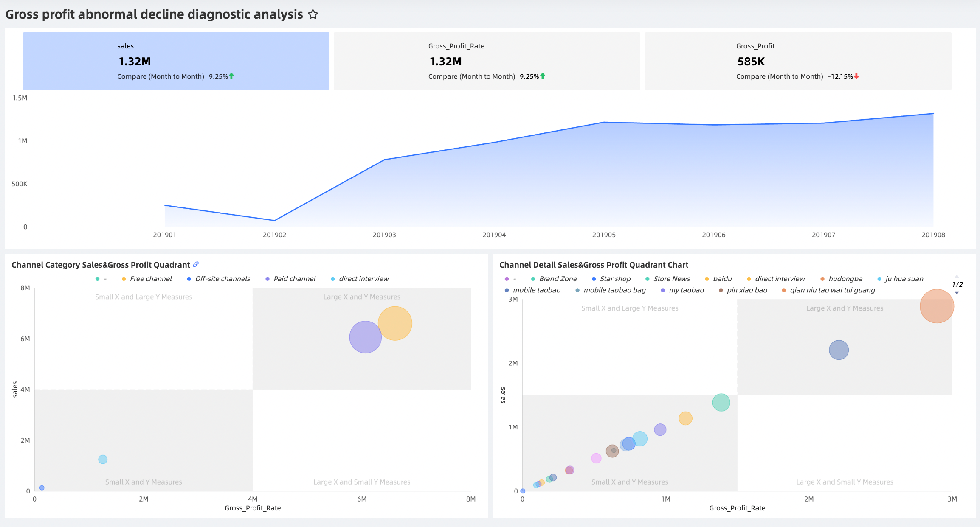Select the Gross_Profit_Rate KPI card
The image size is (980, 527).
(x=487, y=61)
